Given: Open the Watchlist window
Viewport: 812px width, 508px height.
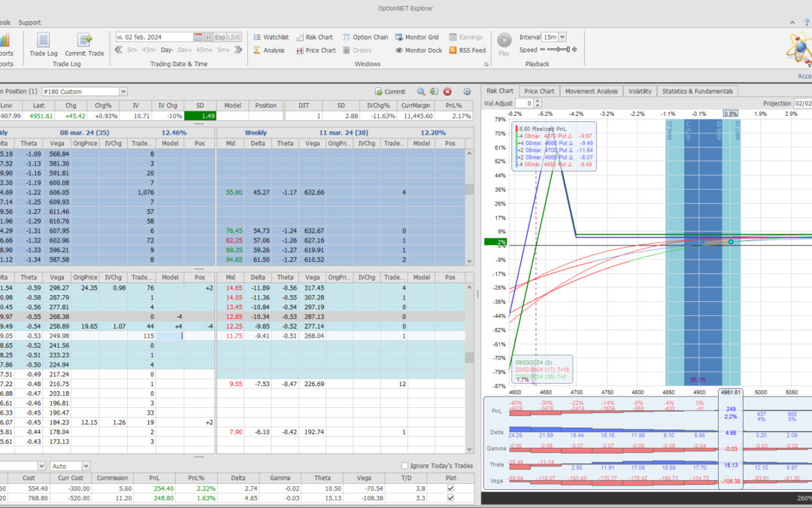Looking at the screenshot, I should click(271, 37).
